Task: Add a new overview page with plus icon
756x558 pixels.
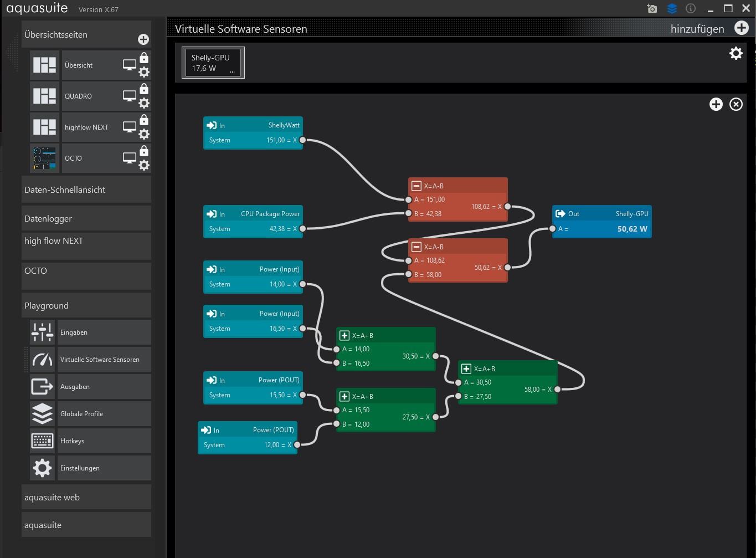Action: 143,39
